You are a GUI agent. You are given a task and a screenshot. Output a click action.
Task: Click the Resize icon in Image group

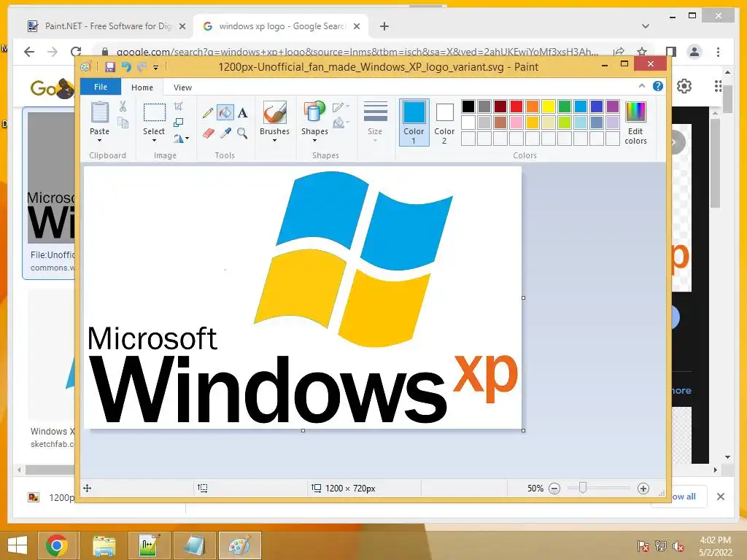tap(179, 122)
